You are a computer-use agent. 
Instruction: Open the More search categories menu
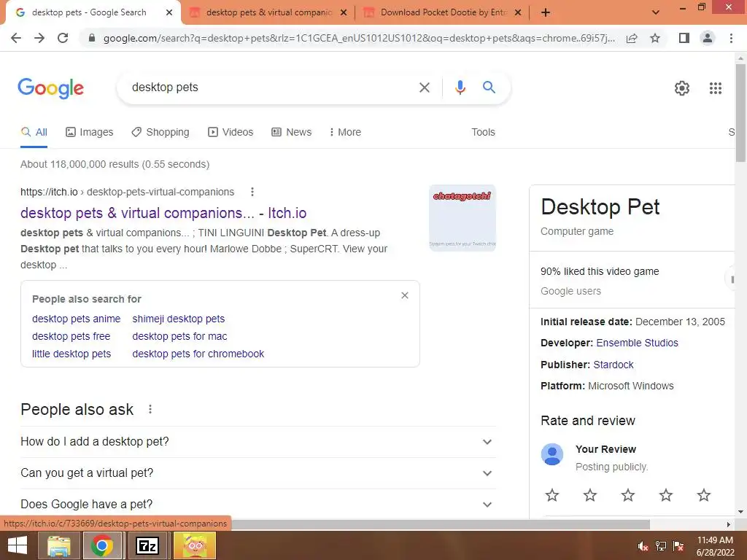tap(345, 132)
